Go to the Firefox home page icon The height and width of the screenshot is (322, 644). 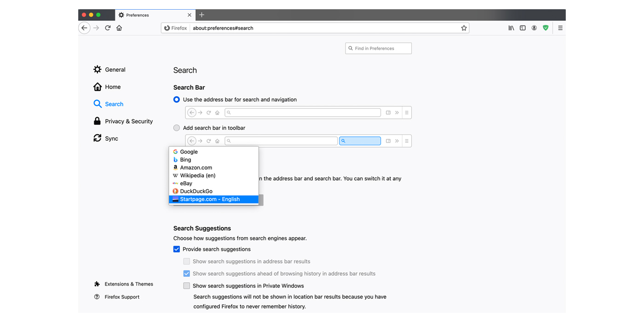click(119, 28)
